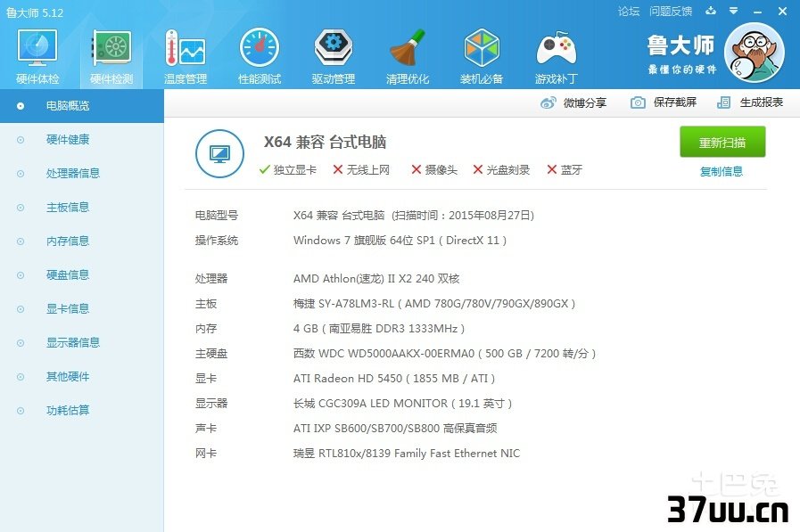The height and width of the screenshot is (532, 800).
Task: Click the download arrow icon in title bar
Action: click(711, 11)
